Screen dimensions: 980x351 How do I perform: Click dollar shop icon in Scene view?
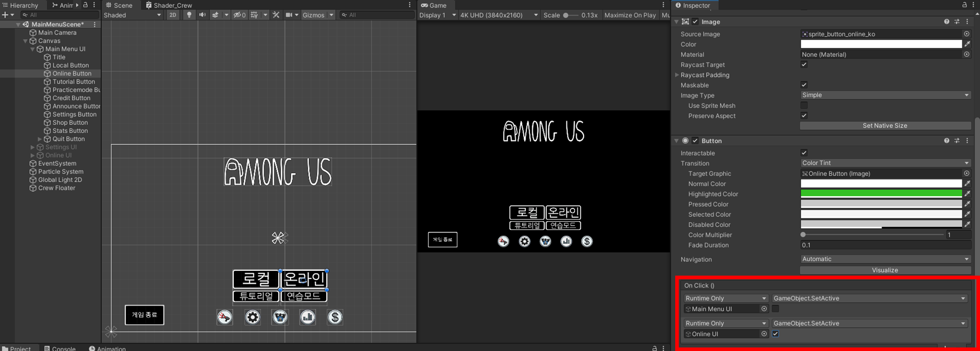(x=335, y=317)
